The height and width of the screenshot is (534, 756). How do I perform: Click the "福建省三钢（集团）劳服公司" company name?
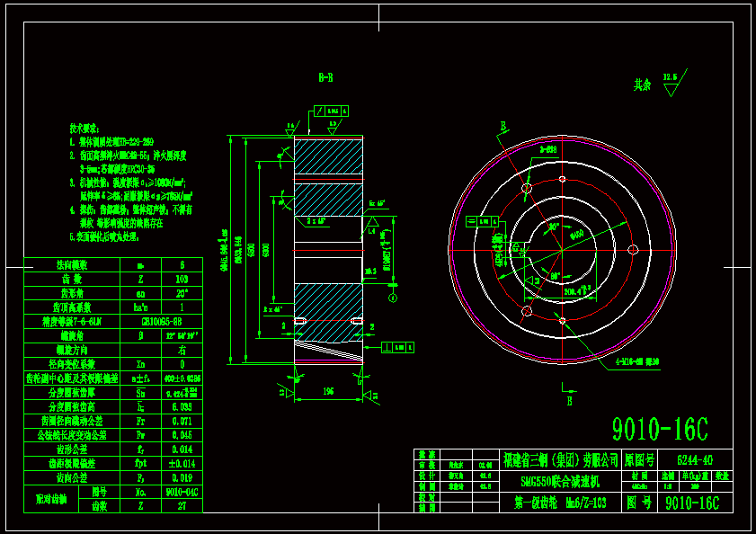point(560,459)
